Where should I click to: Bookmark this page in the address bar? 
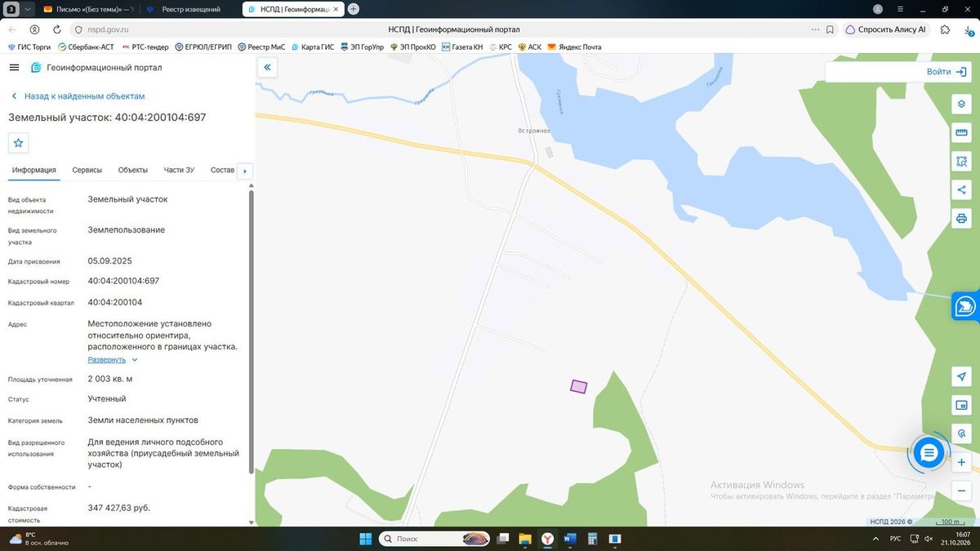point(830,29)
